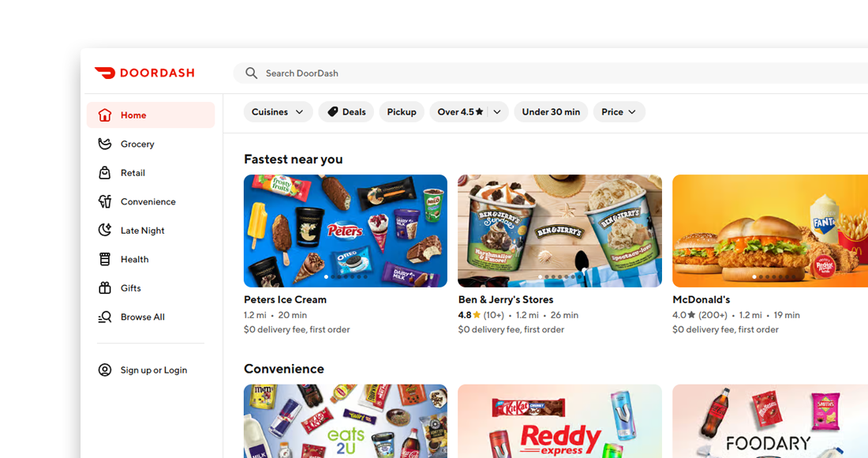868x458 pixels.
Task: Go to the Home menu item
Action: [x=151, y=115]
